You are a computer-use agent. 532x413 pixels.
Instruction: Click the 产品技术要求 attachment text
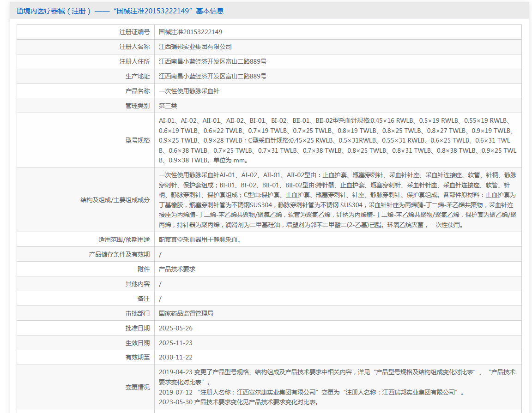point(177,269)
